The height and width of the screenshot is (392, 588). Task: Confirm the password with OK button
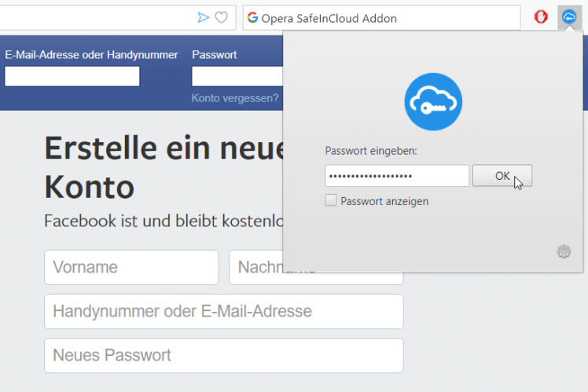coord(502,176)
